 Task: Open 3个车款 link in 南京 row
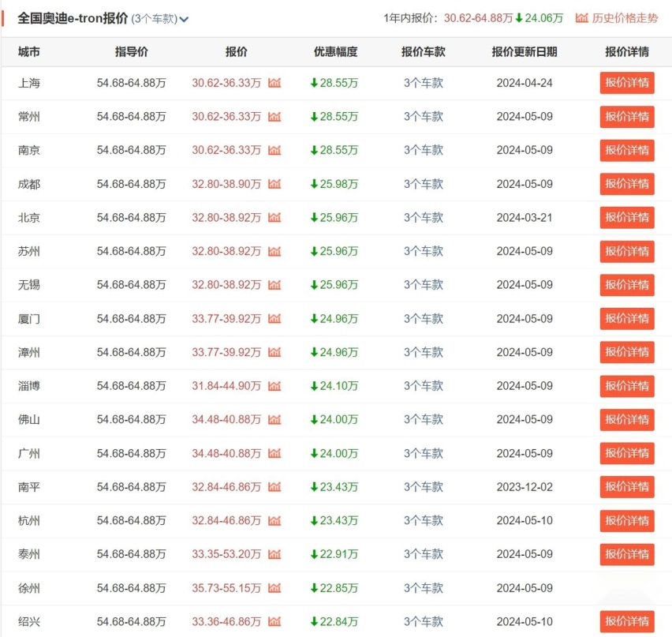[424, 150]
